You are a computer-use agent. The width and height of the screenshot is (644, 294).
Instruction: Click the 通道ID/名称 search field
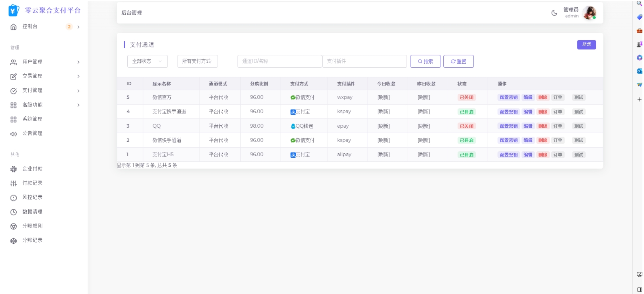[x=279, y=61]
